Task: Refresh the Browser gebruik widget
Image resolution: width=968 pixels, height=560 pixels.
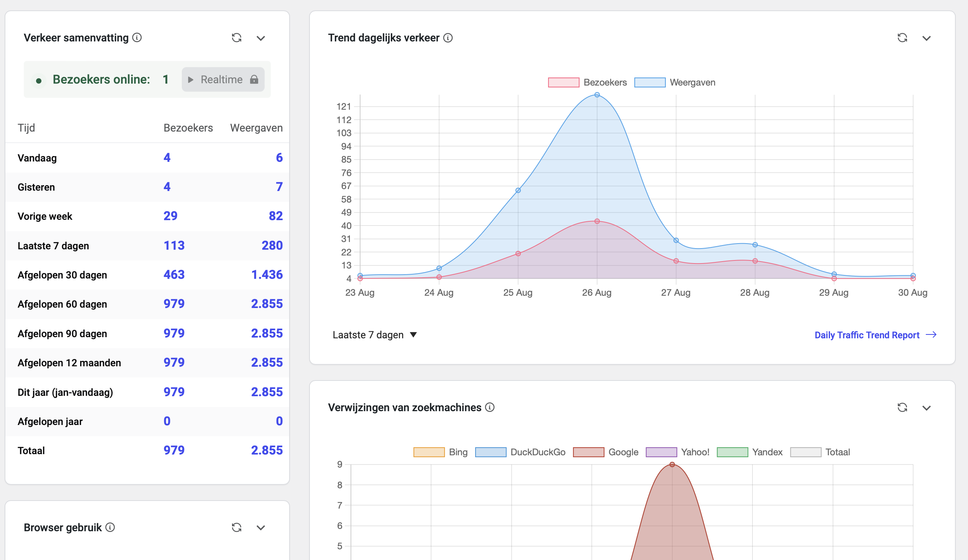Action: coord(237,527)
